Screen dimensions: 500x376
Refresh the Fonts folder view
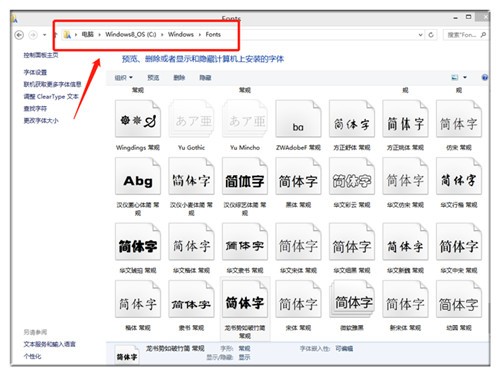[x=431, y=35]
